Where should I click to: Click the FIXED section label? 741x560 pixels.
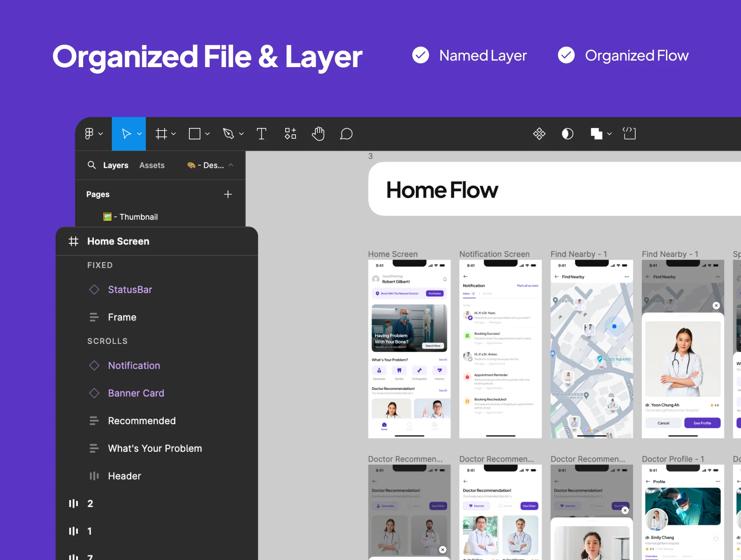100,265
